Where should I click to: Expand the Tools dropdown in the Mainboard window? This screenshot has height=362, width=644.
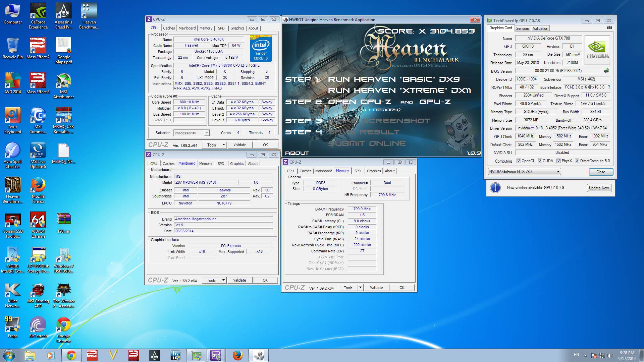pos(223,280)
